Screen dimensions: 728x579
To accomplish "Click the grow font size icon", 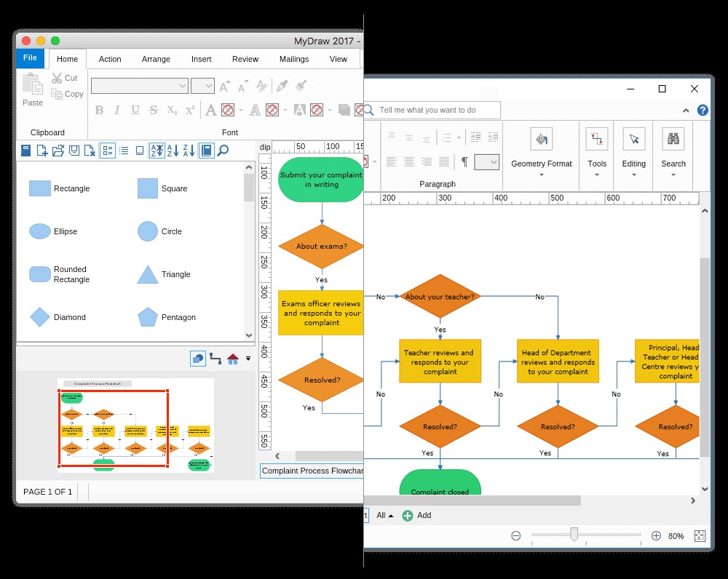I will pos(225,86).
